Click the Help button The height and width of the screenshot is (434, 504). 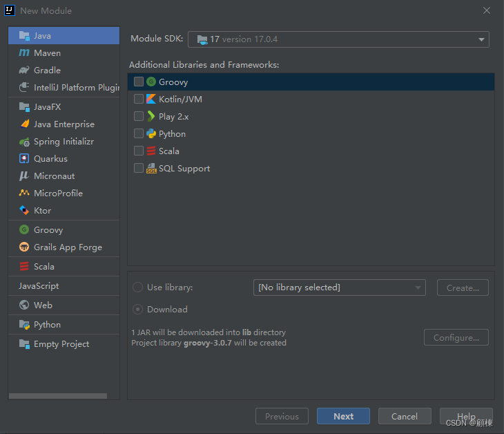coord(466,416)
